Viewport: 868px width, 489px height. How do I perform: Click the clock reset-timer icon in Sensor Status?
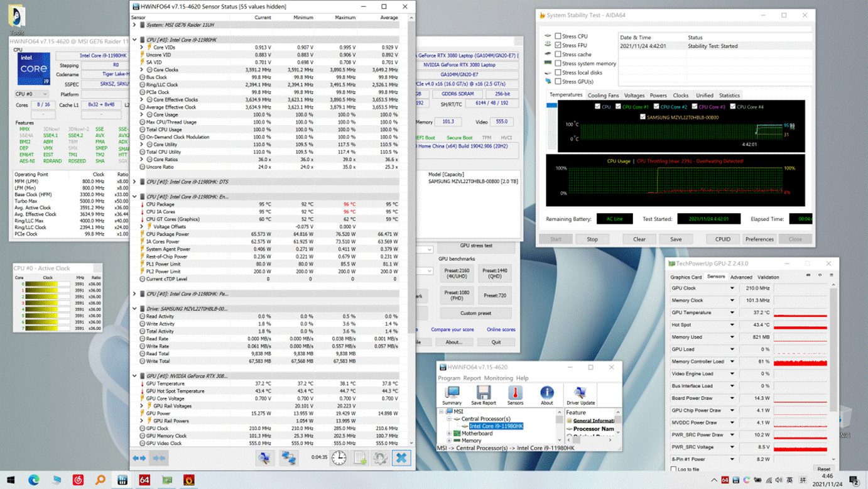click(339, 458)
